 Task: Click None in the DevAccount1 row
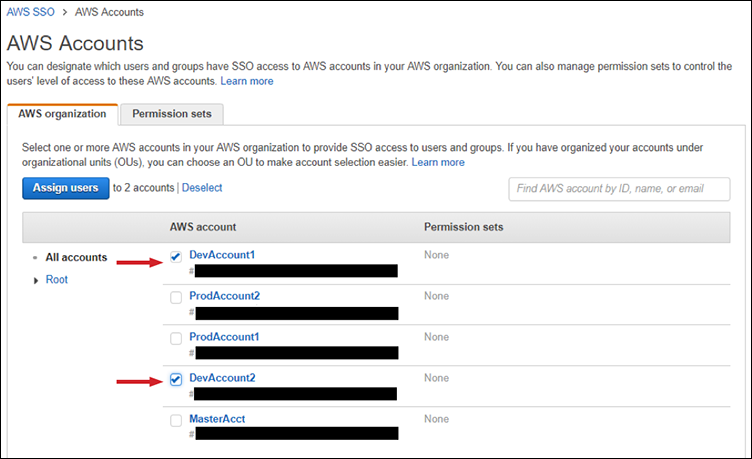tap(436, 255)
